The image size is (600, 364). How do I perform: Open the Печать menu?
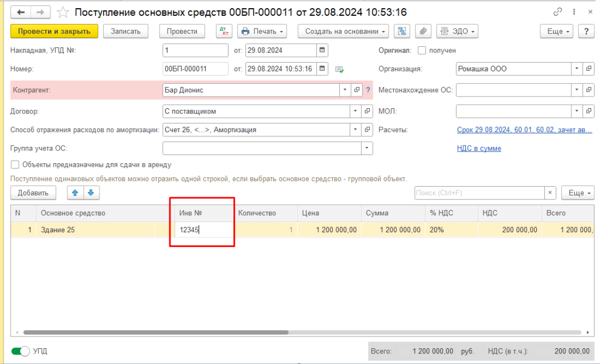(262, 31)
